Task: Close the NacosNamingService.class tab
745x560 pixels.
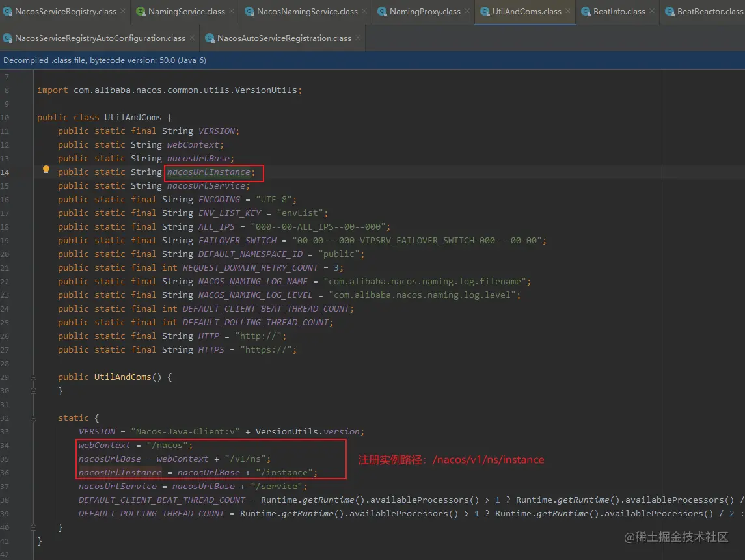Action: coord(364,12)
